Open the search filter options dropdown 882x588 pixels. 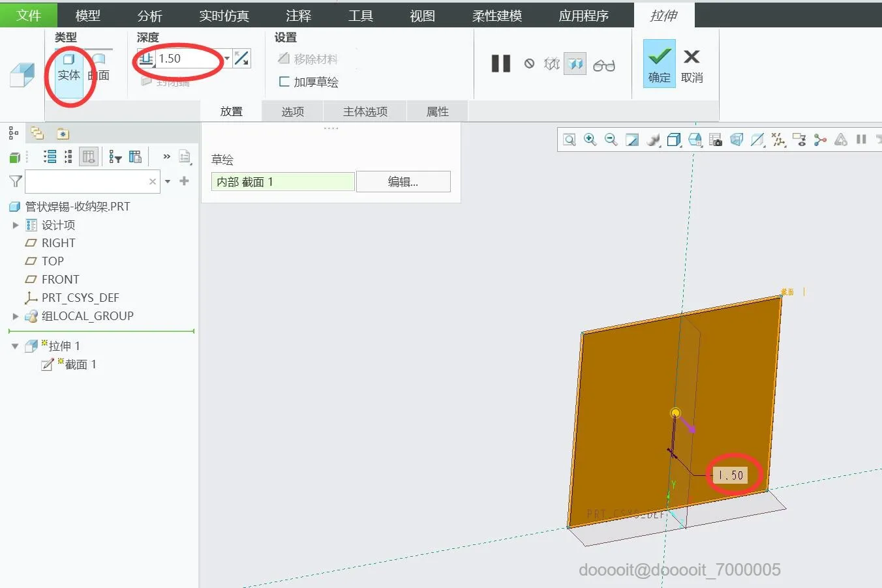point(168,181)
